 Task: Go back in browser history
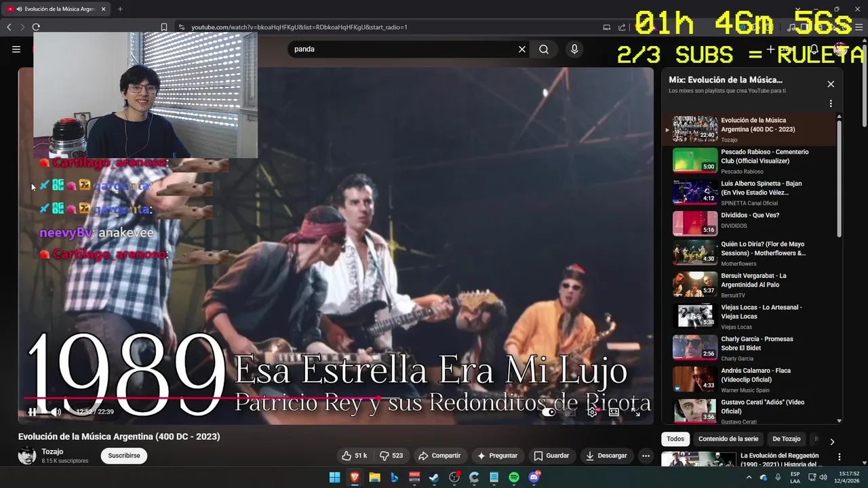pyautogui.click(x=9, y=27)
